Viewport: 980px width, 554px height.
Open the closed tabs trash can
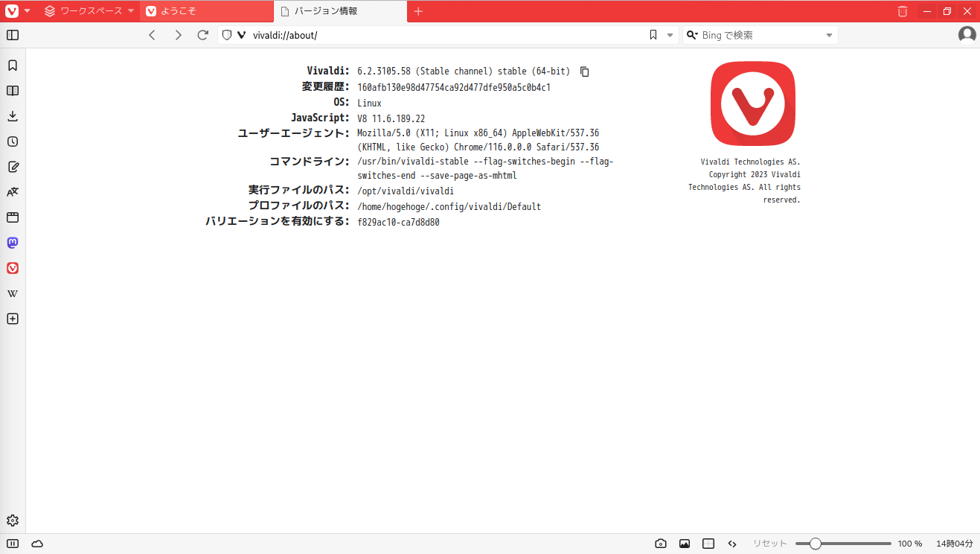click(902, 11)
